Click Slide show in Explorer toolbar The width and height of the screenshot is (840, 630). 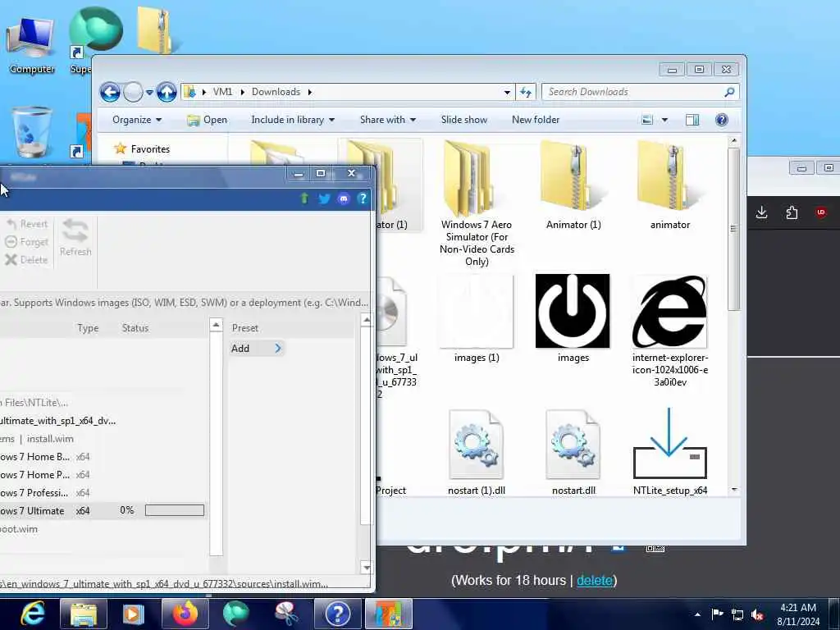[464, 120]
